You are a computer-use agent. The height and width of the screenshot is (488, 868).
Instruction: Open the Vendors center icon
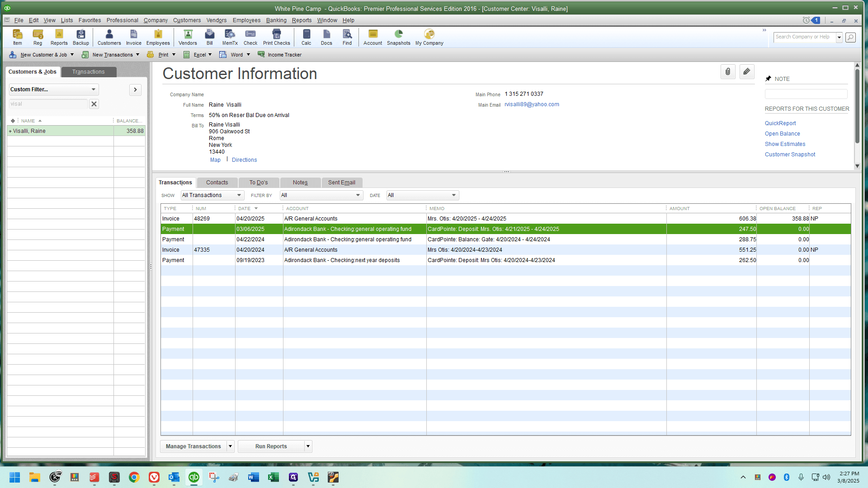click(x=188, y=37)
